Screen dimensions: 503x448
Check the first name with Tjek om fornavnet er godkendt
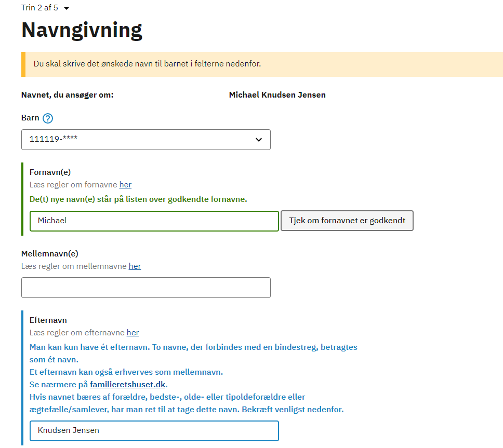click(x=347, y=221)
